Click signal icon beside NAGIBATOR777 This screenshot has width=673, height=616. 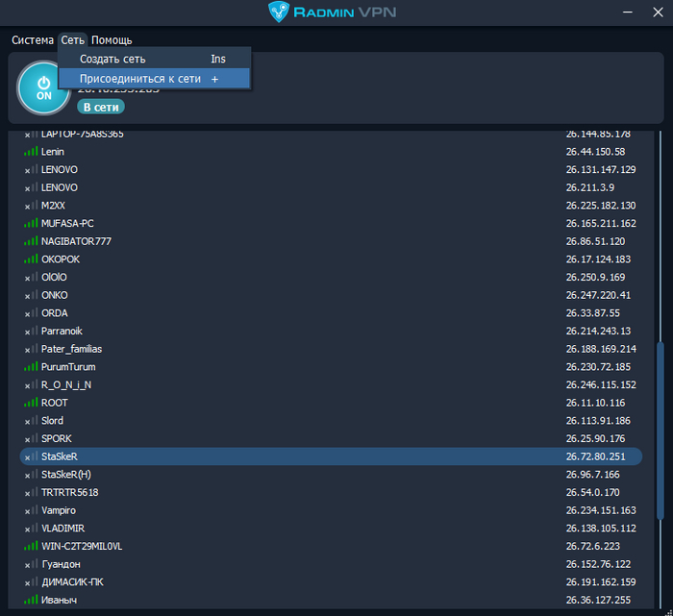pos(31,241)
